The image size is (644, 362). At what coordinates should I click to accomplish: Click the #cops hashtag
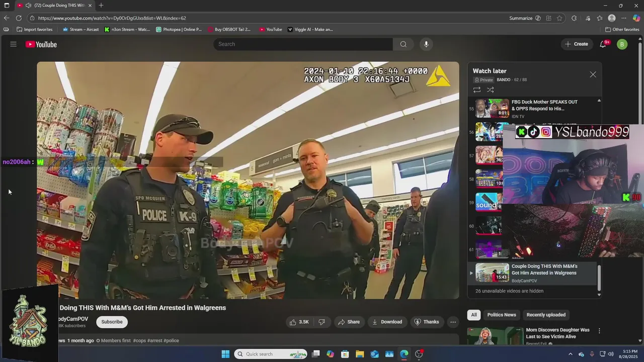[x=139, y=340]
